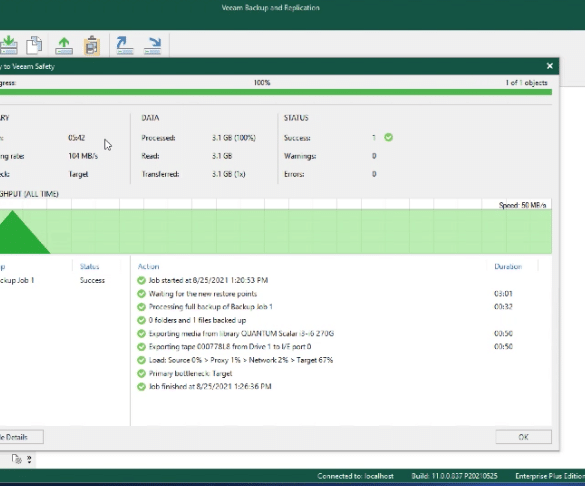Image resolution: width=585 pixels, height=486 pixels.
Task: Close the Veeam Safety job dialog
Action: coord(550,66)
